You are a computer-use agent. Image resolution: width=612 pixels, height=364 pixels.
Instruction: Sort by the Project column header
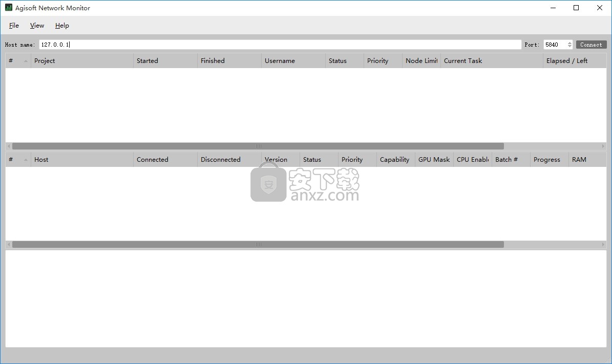(82, 61)
